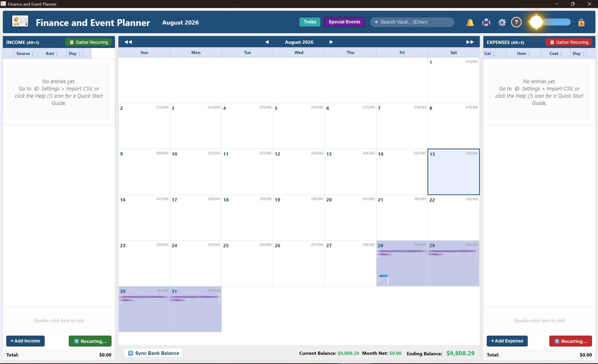Click the Today button

coord(310,22)
